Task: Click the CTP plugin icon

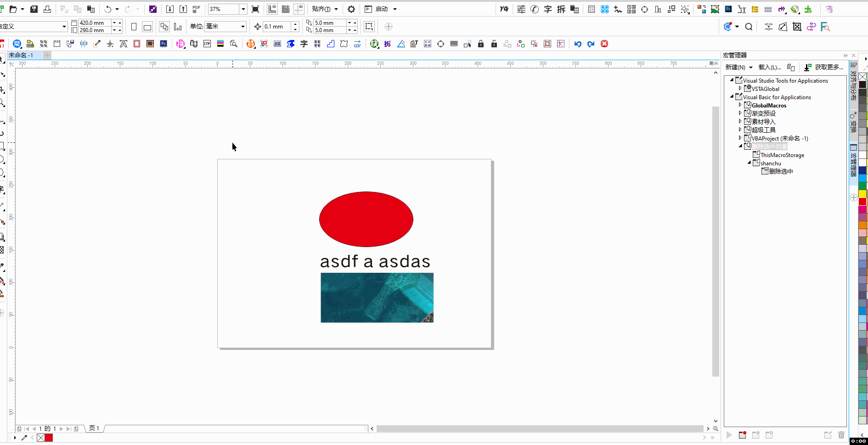Action: tap(207, 44)
